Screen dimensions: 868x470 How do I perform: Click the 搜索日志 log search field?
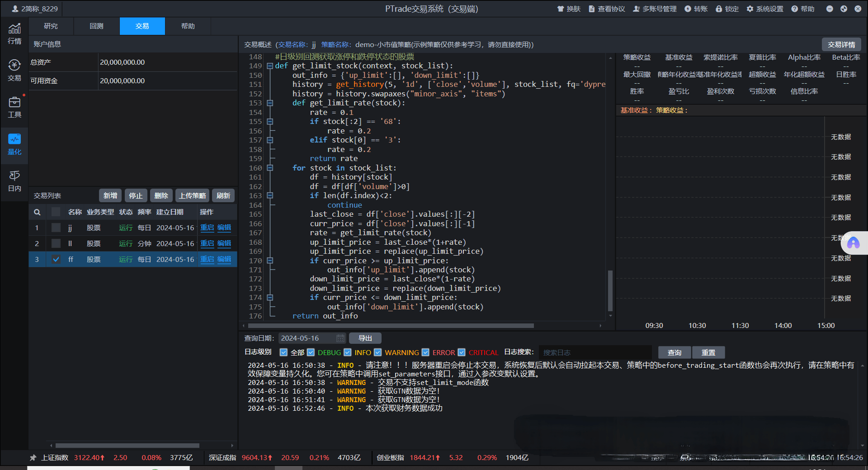point(594,352)
